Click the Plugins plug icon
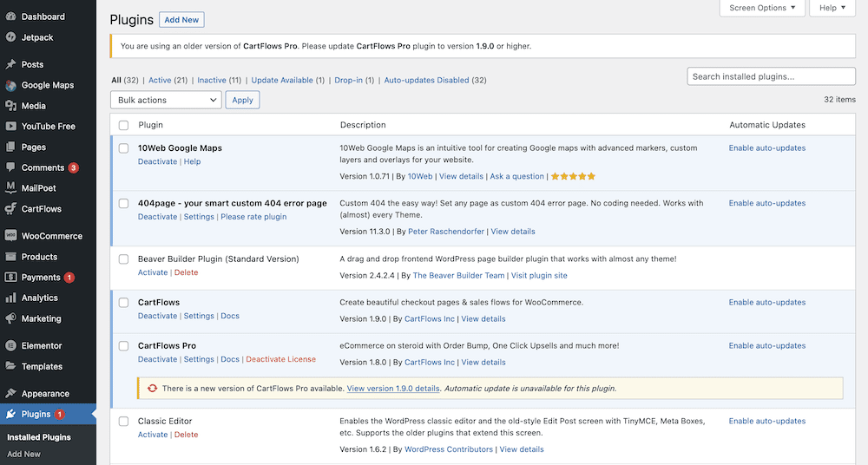 (10, 414)
